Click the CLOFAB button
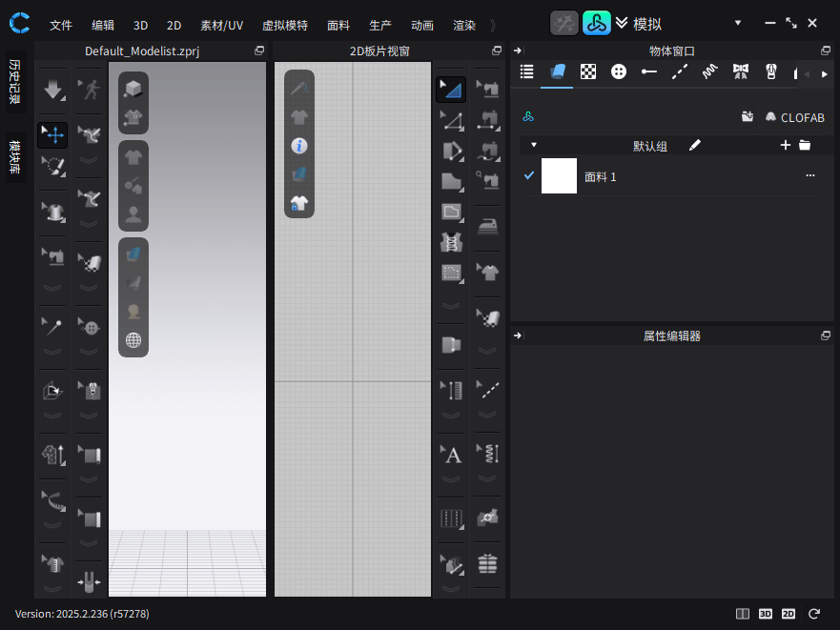Screen dimensions: 840x630 coord(794,117)
